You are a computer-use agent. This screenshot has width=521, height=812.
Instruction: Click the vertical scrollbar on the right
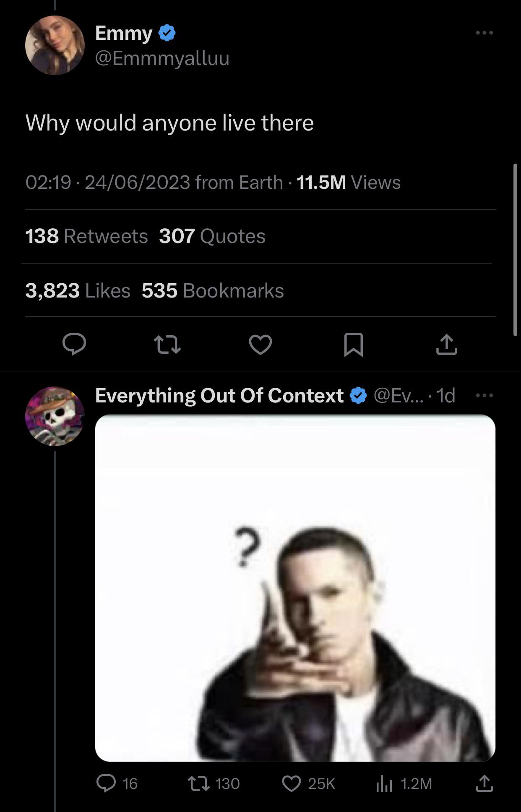click(515, 250)
